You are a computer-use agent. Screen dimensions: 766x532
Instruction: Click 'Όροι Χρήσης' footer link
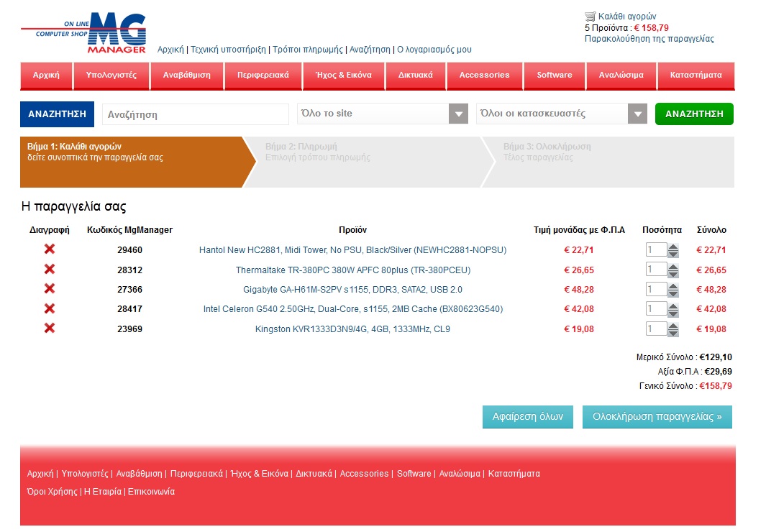pos(53,492)
